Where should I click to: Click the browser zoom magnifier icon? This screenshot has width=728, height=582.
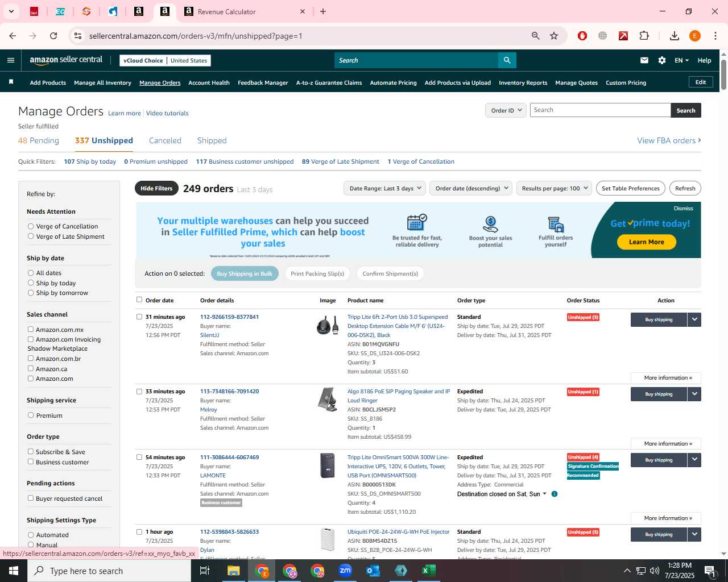click(535, 36)
